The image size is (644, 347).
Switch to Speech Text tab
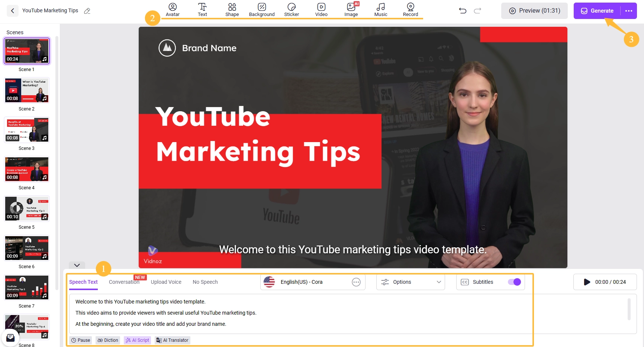click(x=83, y=282)
